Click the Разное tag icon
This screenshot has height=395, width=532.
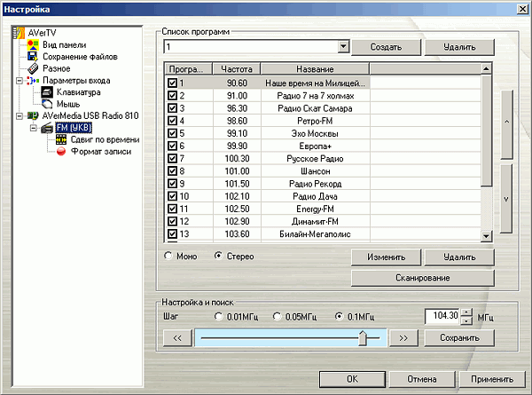tap(33, 68)
